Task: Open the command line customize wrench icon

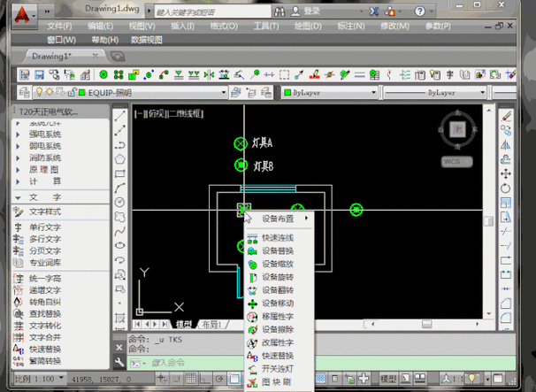Action: [119, 362]
